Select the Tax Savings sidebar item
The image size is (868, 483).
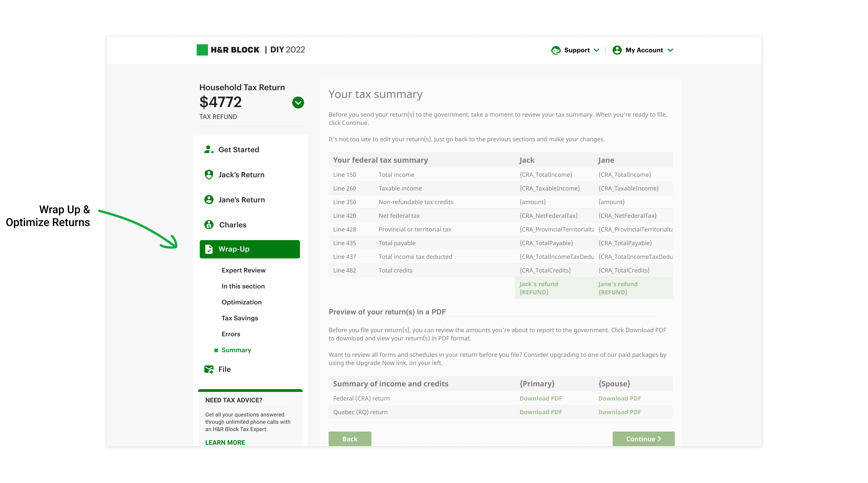(240, 318)
